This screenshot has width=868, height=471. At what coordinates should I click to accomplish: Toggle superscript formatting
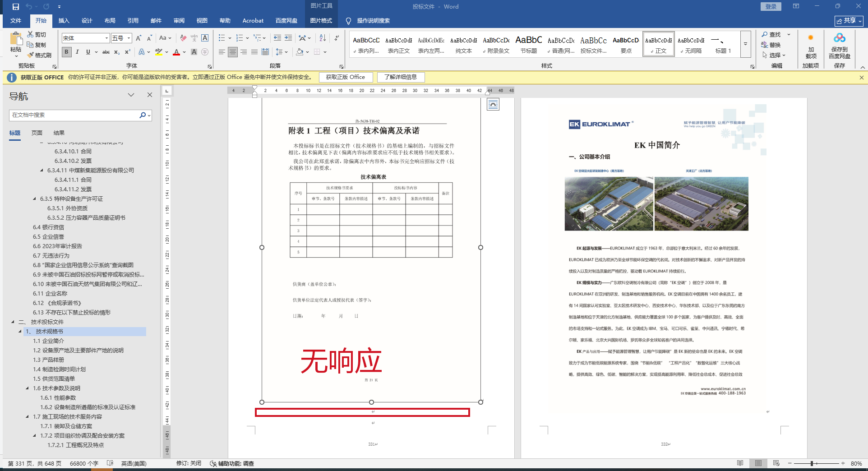(128, 52)
